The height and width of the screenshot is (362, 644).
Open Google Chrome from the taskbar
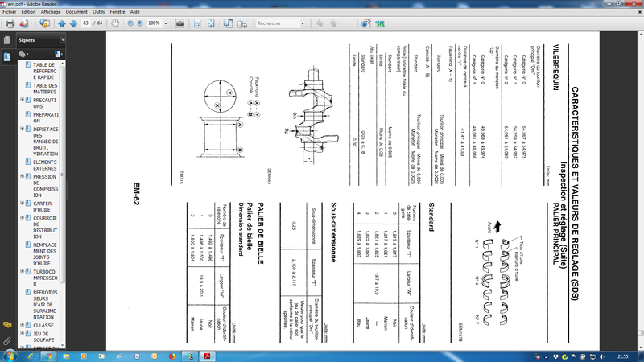pyautogui.click(x=48, y=356)
